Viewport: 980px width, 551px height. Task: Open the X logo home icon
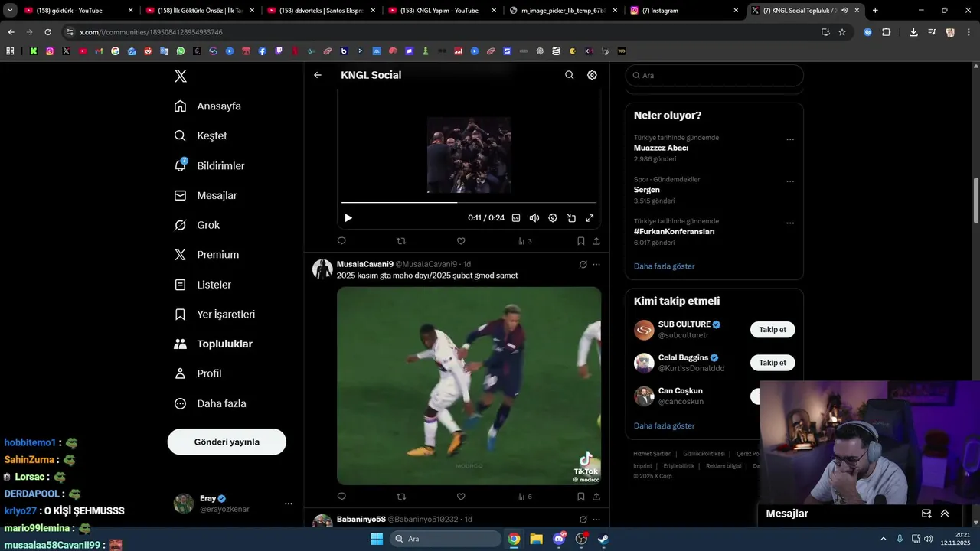[181, 76]
